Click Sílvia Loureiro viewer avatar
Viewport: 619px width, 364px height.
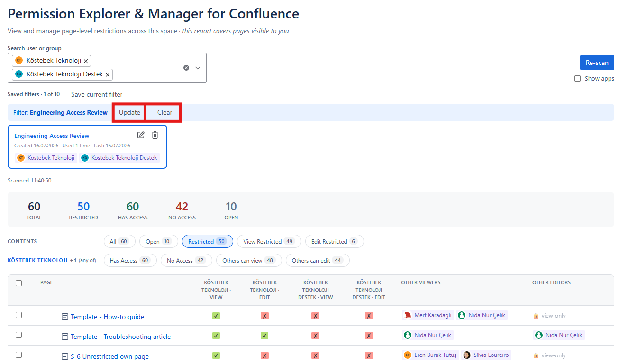click(x=467, y=355)
